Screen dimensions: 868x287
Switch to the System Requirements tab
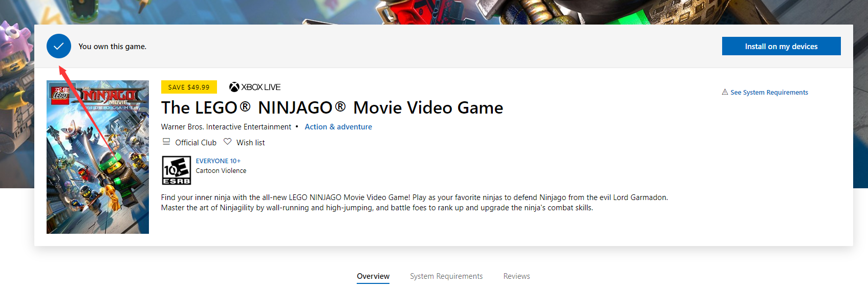click(x=446, y=276)
